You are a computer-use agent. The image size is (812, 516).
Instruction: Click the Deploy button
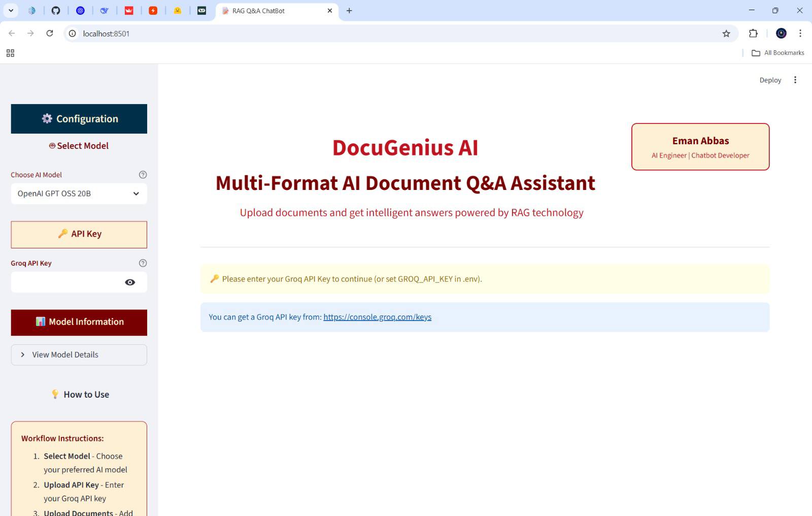click(770, 80)
